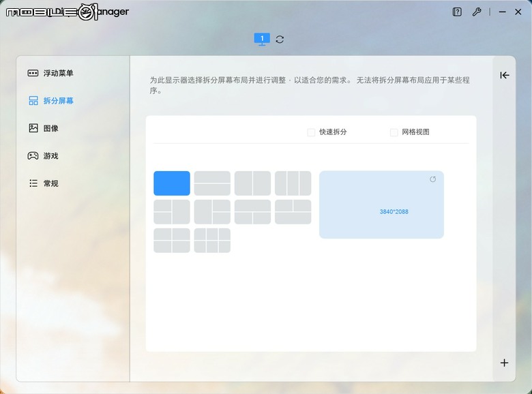Open the 常规 sidebar section
Viewport: 532px width, 394px height.
pos(43,183)
